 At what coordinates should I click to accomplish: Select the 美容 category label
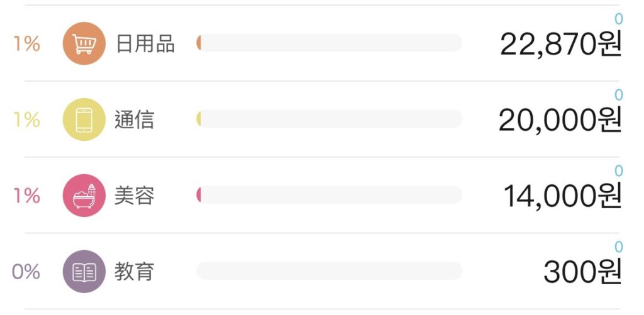[x=135, y=196]
